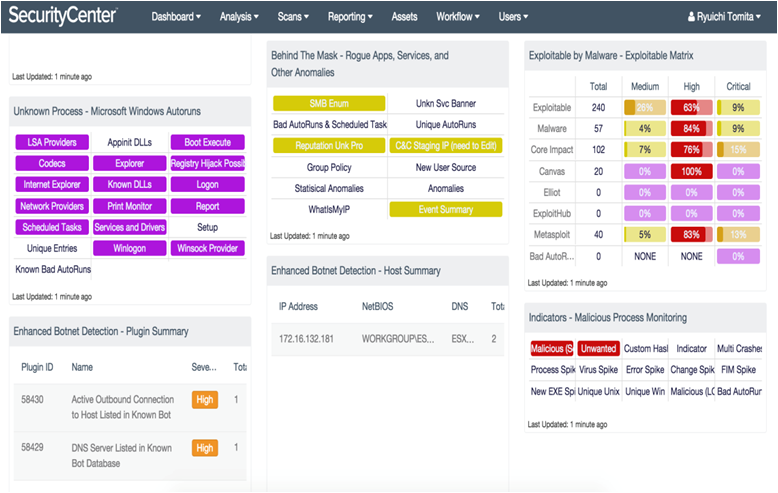Click the WhatIsMyIP cell
Viewport: 778px width, 493px height.
coord(329,209)
